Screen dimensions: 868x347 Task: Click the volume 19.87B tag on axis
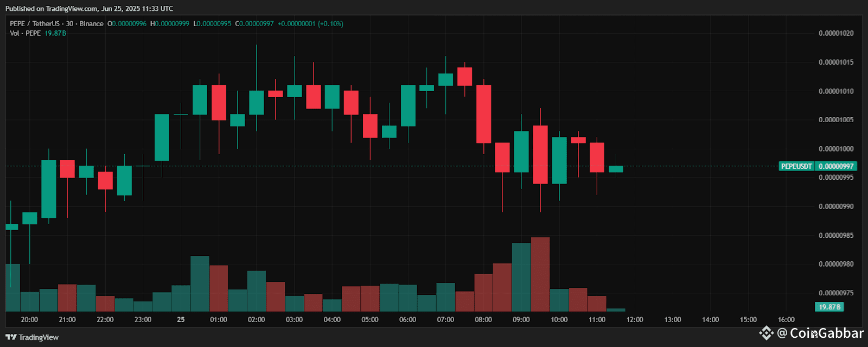tap(829, 307)
